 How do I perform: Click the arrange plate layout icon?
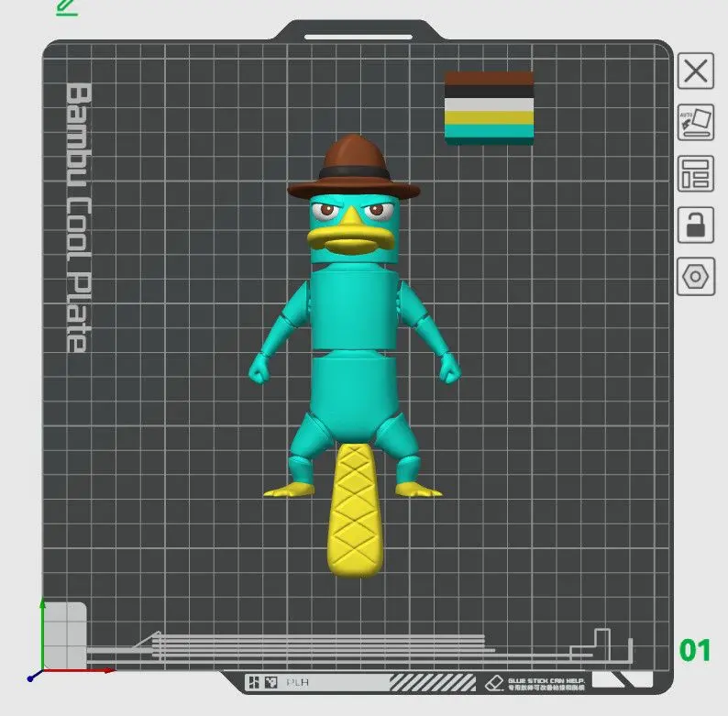(696, 173)
